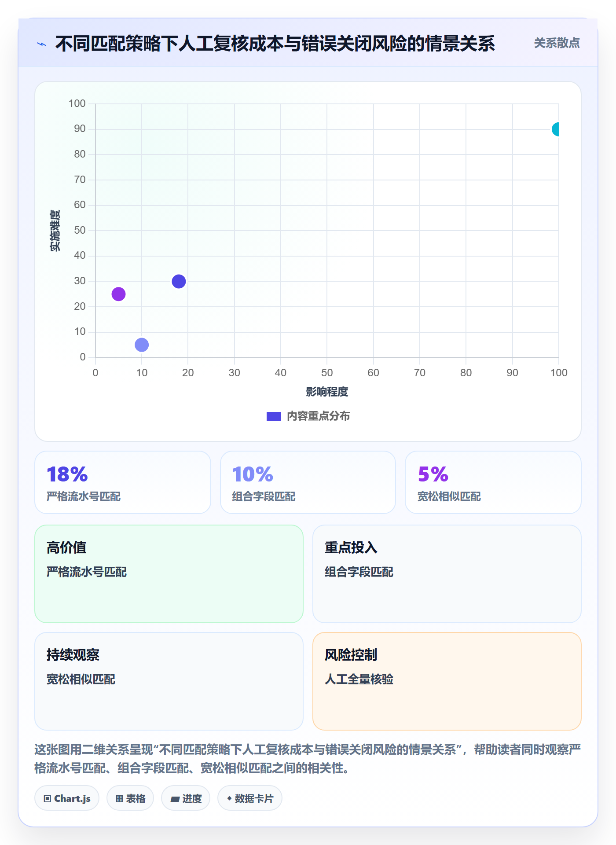Click the bar icon in 进度 chip
Screen dimensions: 616x845
point(175,799)
